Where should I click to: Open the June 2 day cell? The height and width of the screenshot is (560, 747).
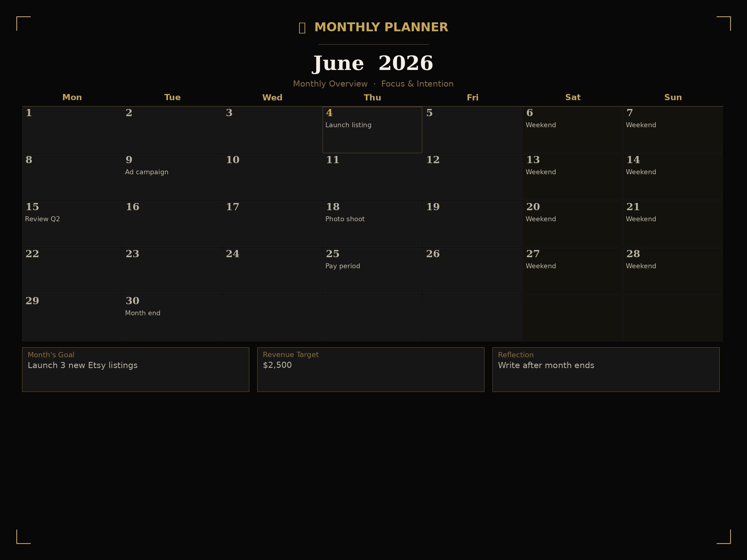coord(172,130)
